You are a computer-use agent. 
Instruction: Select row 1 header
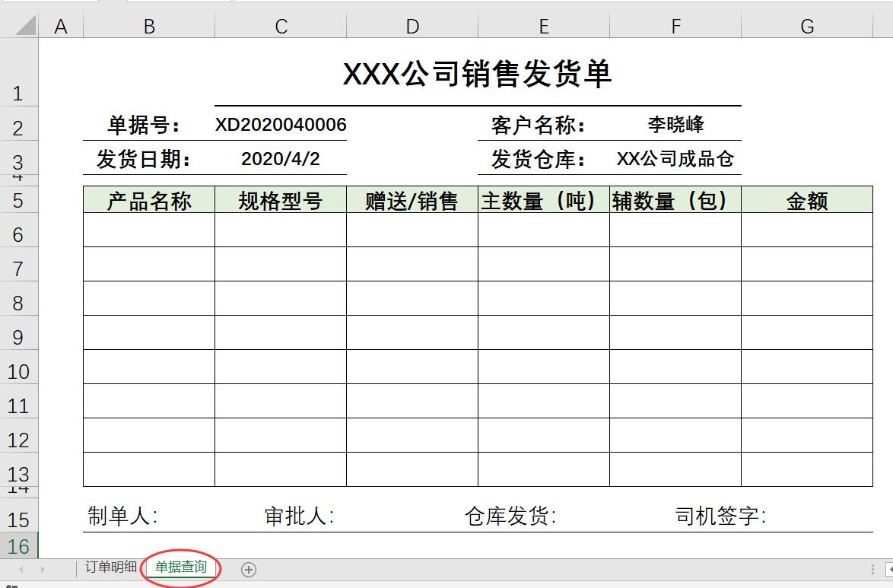[x=19, y=72]
